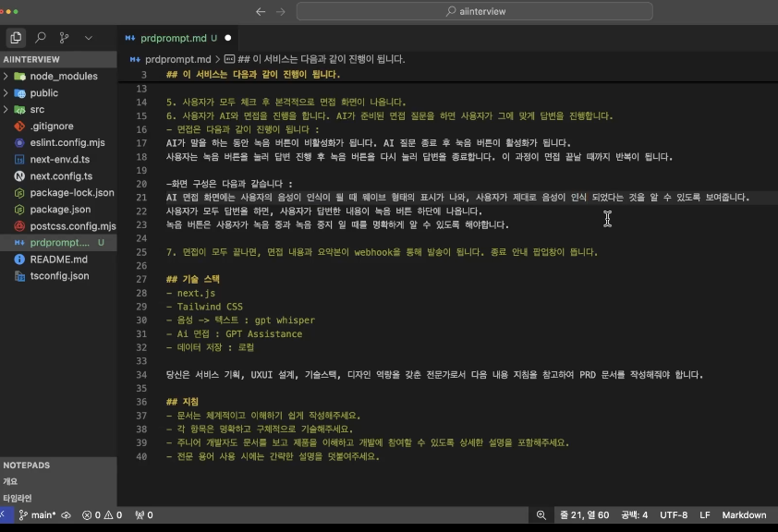Open errors and warnings count in status bar
This screenshot has height=532, width=778.
(x=103, y=515)
